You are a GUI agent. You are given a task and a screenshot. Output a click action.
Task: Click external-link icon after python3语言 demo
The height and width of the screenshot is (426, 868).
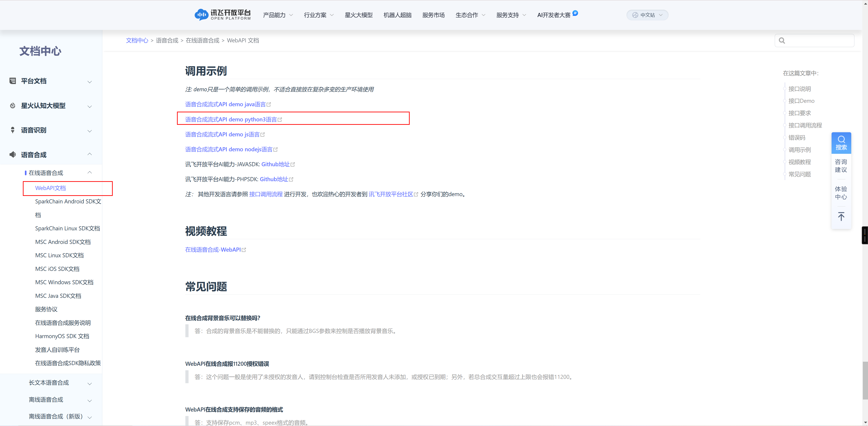click(280, 120)
